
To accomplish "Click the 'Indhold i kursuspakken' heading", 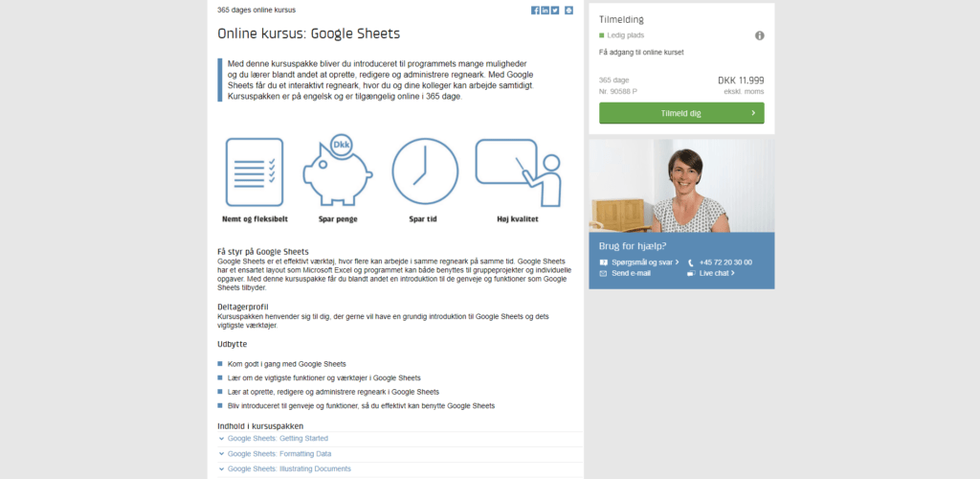I will [x=260, y=426].
